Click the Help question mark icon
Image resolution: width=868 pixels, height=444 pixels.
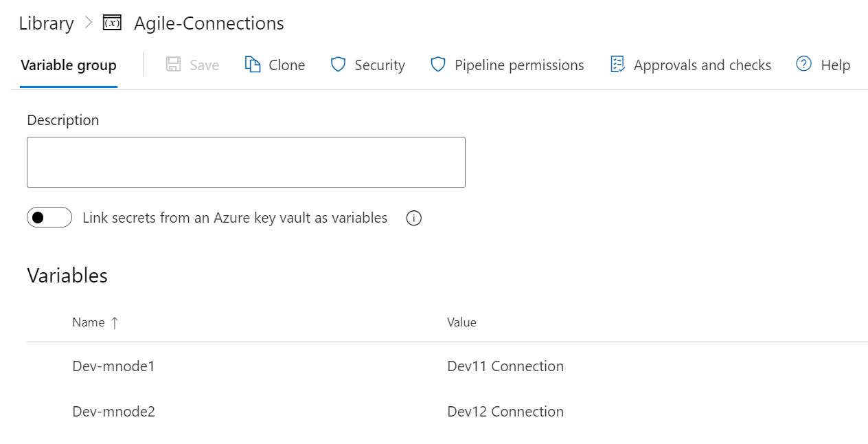804,64
